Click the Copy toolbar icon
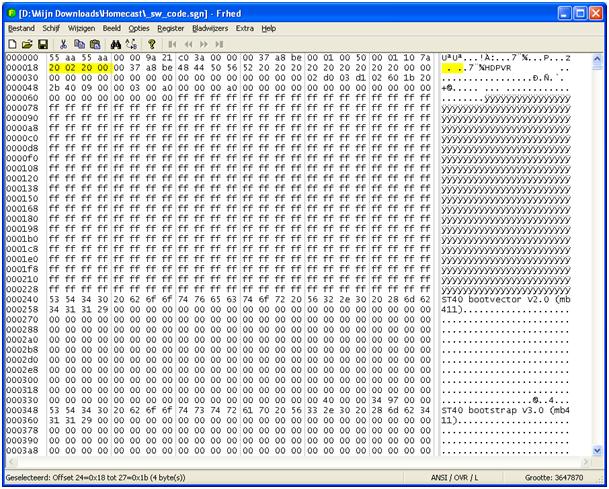Viewport: 609px width, 489px height. click(x=79, y=44)
